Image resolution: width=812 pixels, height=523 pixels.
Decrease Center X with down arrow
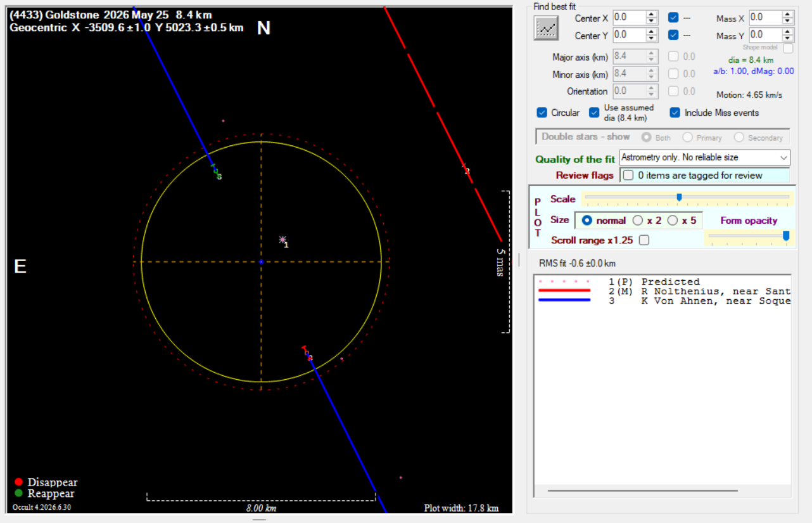tap(652, 21)
